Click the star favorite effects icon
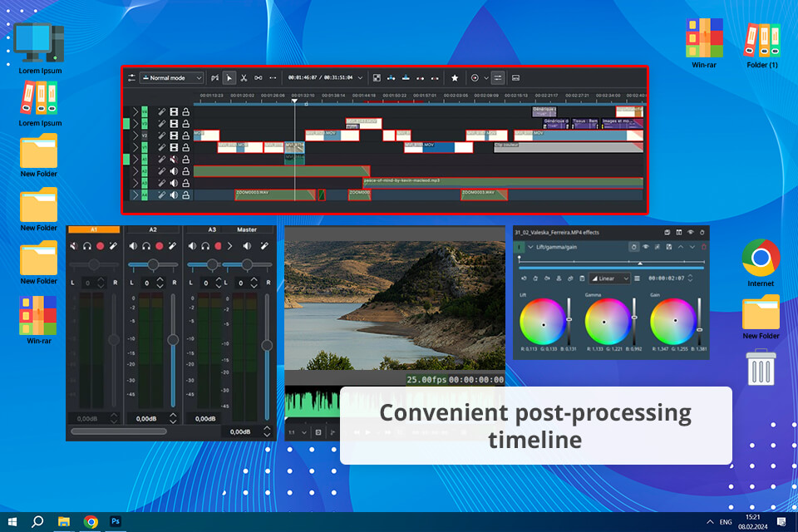Viewport: 798px width, 532px height. click(455, 78)
